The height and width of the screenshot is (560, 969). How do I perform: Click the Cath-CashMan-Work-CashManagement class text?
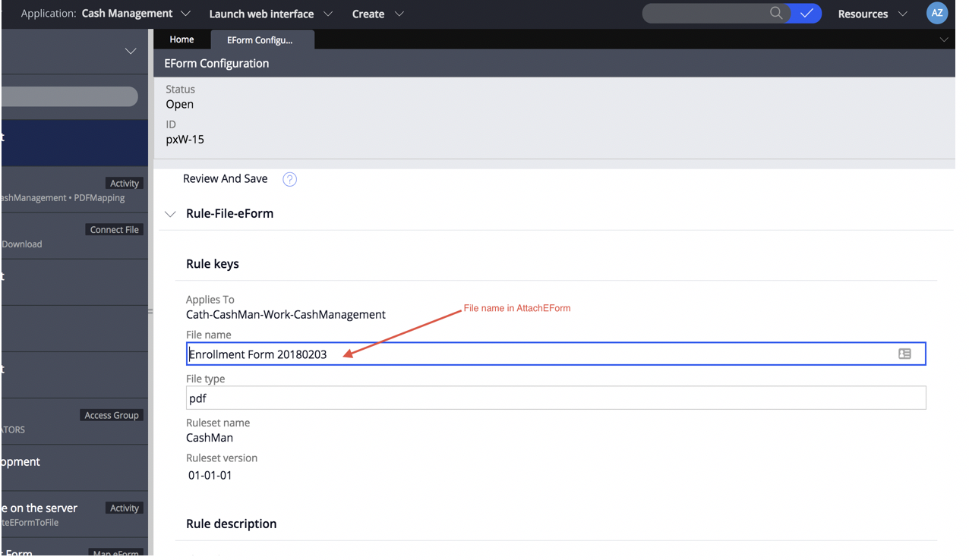click(x=286, y=314)
